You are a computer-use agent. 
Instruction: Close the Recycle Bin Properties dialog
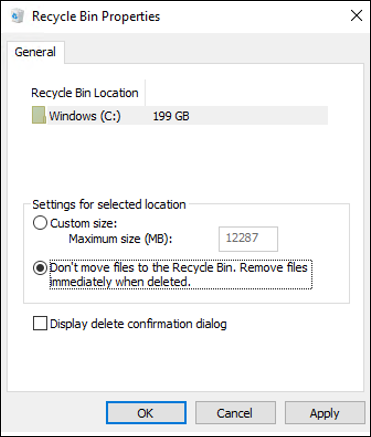pyautogui.click(x=356, y=16)
